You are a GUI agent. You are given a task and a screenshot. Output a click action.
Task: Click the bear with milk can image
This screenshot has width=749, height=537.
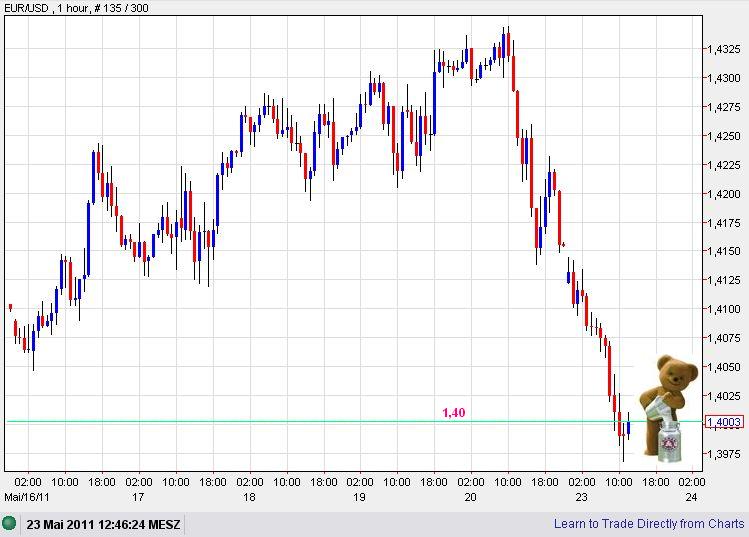(x=668, y=408)
